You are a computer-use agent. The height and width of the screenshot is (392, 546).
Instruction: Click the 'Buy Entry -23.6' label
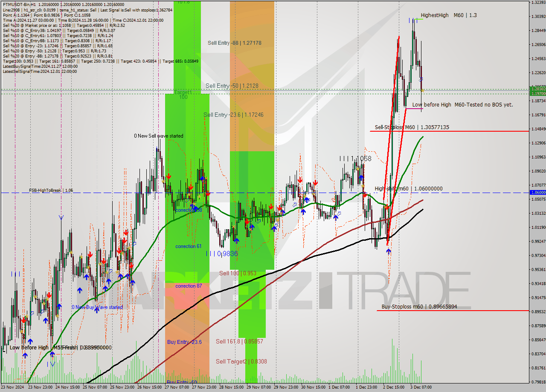[184, 342]
